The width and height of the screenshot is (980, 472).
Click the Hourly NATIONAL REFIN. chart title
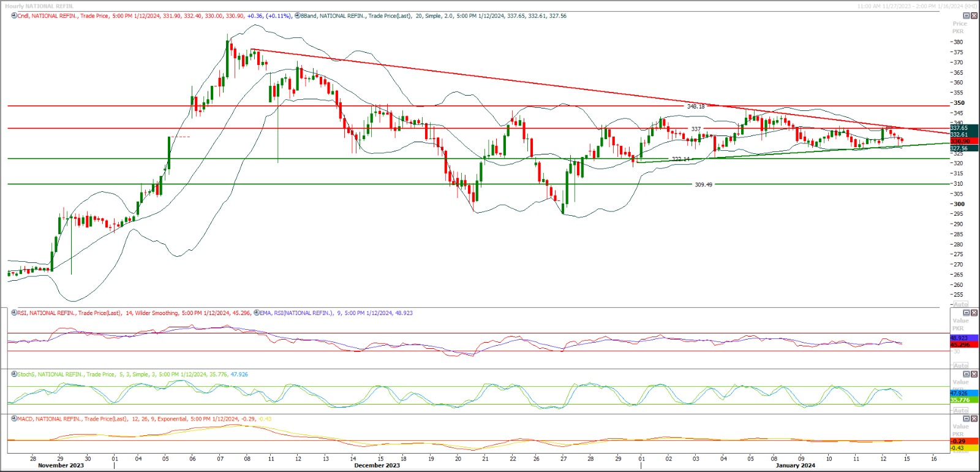(39, 6)
